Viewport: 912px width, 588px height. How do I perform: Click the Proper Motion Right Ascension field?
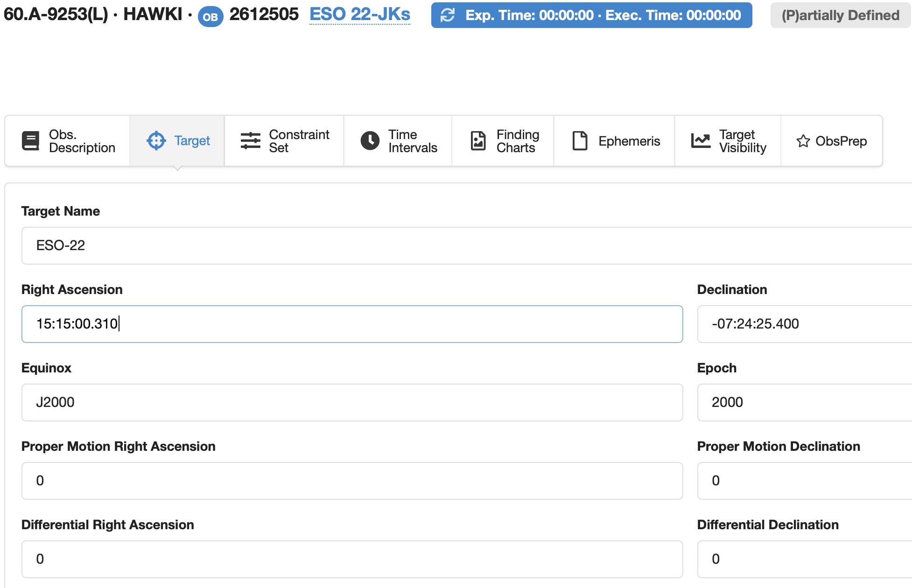point(352,481)
